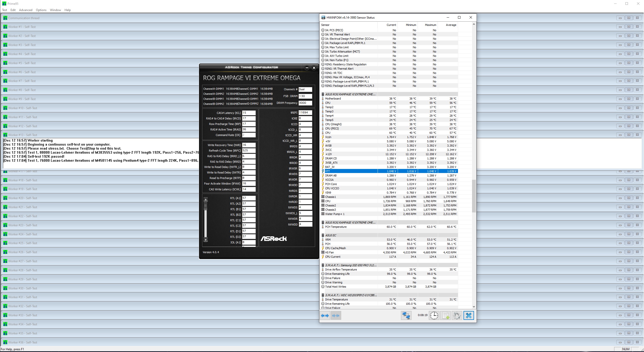Image resolution: width=644 pixels, height=352 pixels.
Task: Minimize the ASRock Timing Configurator window
Action: point(307,68)
